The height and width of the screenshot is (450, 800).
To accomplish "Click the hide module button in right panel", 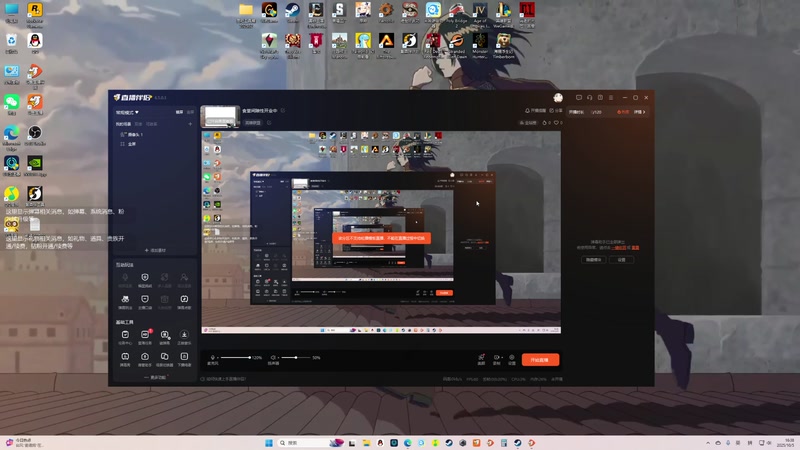I will click(593, 260).
